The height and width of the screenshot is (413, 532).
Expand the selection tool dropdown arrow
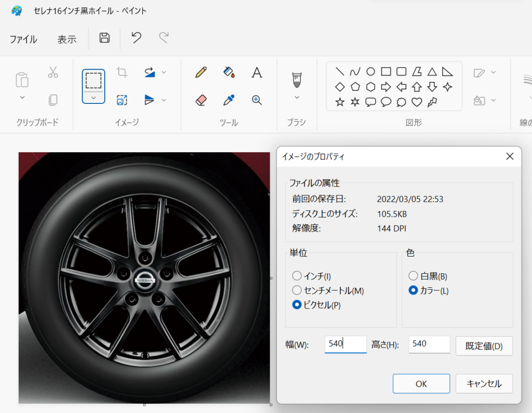94,97
